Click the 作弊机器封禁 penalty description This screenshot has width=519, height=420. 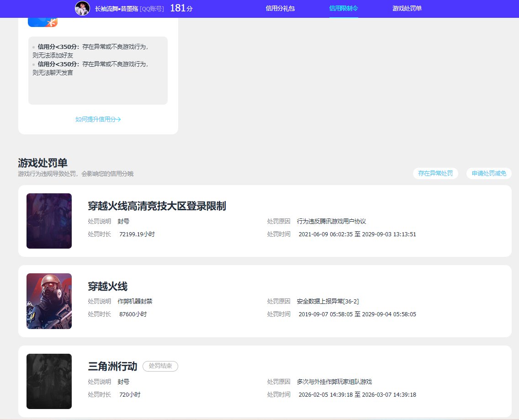[135, 302]
